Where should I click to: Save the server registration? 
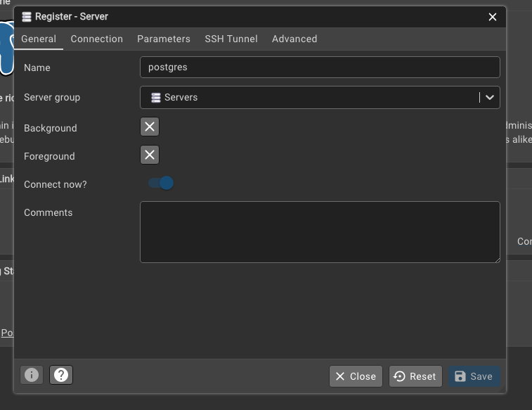coord(474,376)
